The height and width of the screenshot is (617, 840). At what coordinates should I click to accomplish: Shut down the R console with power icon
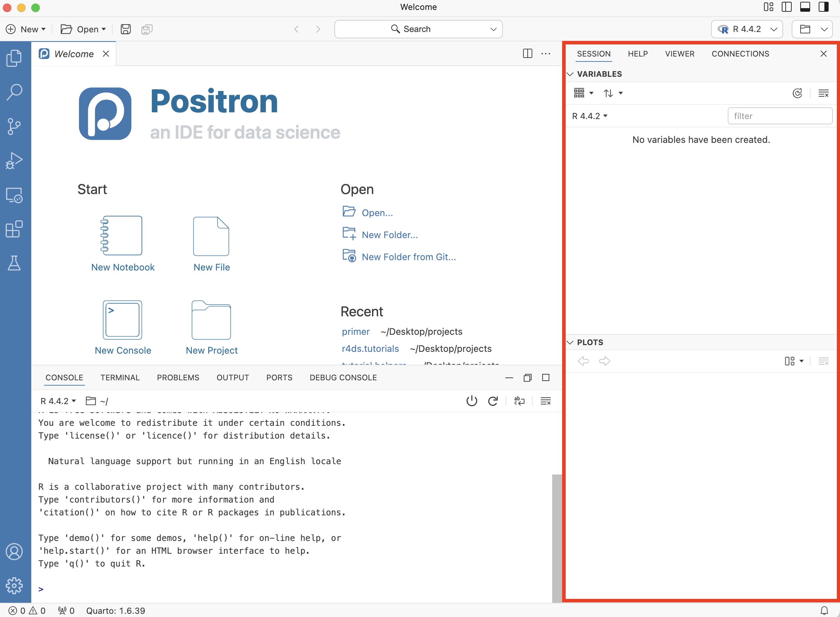tap(472, 401)
